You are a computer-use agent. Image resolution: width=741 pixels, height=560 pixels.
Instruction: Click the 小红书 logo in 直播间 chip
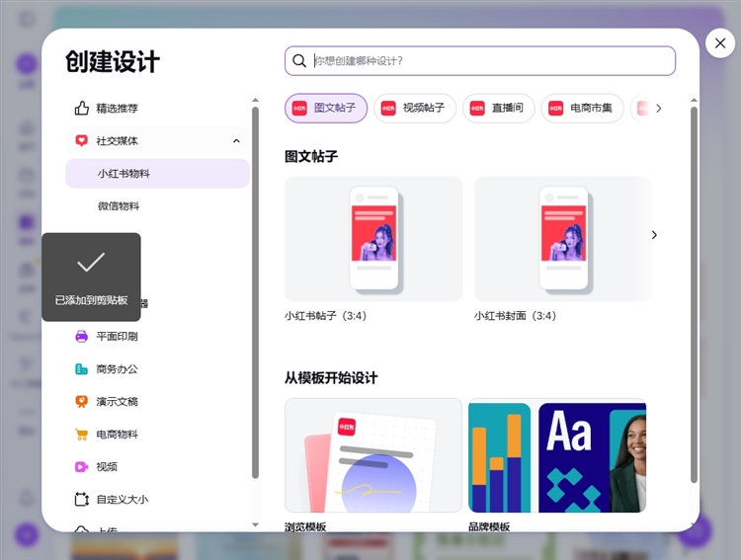coord(477,109)
